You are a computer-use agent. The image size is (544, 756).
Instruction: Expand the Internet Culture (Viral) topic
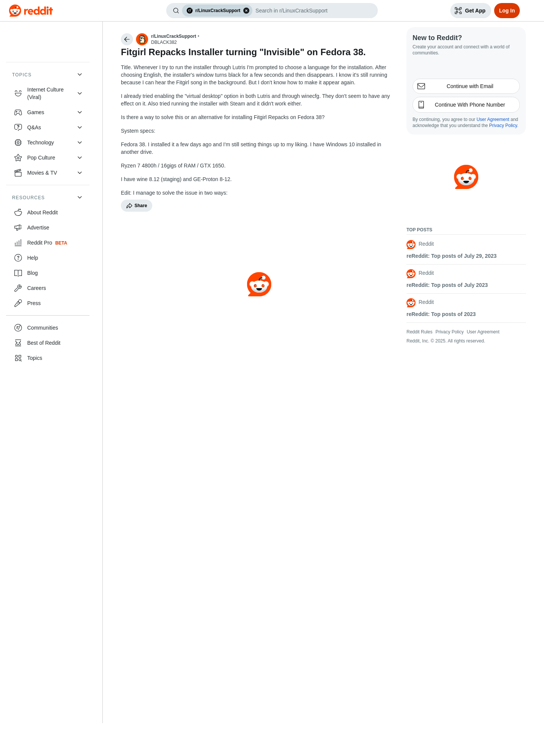point(80,93)
